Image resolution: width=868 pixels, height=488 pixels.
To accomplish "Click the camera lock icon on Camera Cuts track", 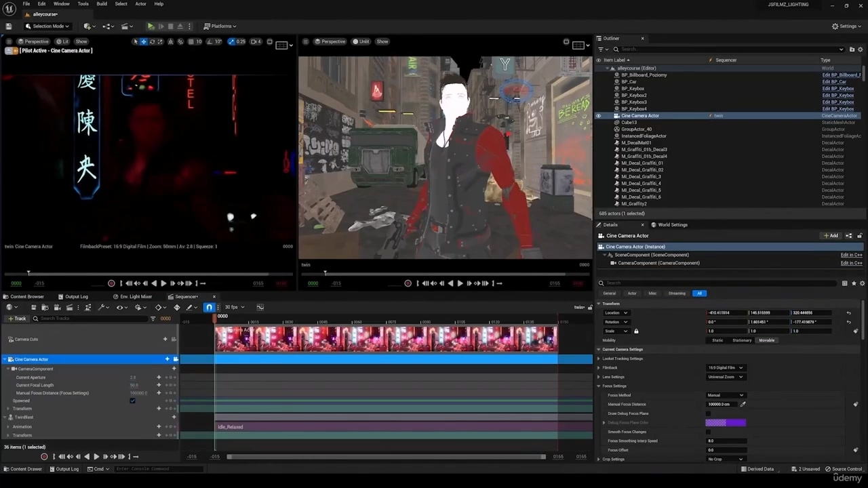I will point(175,339).
